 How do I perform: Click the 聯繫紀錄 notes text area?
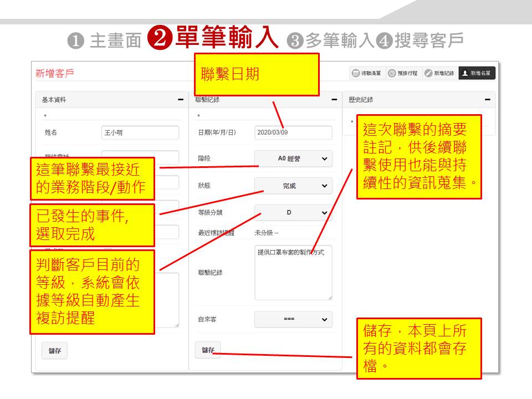(293, 273)
